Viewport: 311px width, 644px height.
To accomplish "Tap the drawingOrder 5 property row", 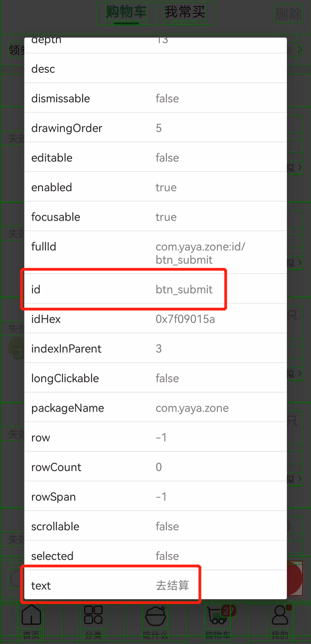I will pos(155,128).
